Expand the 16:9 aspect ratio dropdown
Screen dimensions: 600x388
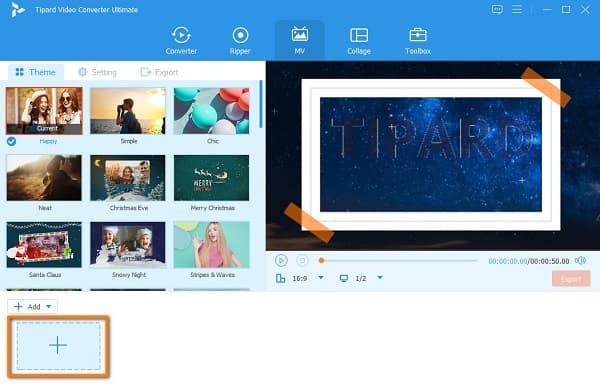321,278
